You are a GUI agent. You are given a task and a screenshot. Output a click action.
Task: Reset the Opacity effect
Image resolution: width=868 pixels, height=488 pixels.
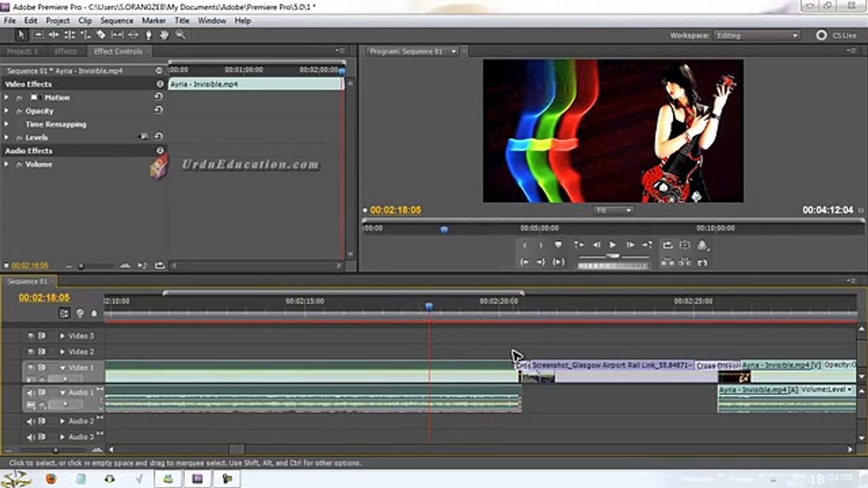pos(159,110)
